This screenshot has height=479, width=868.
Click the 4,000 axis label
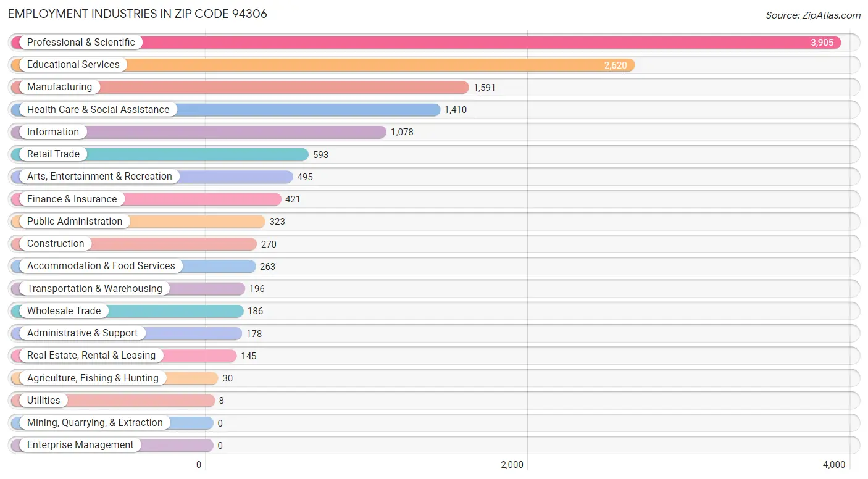(834, 465)
